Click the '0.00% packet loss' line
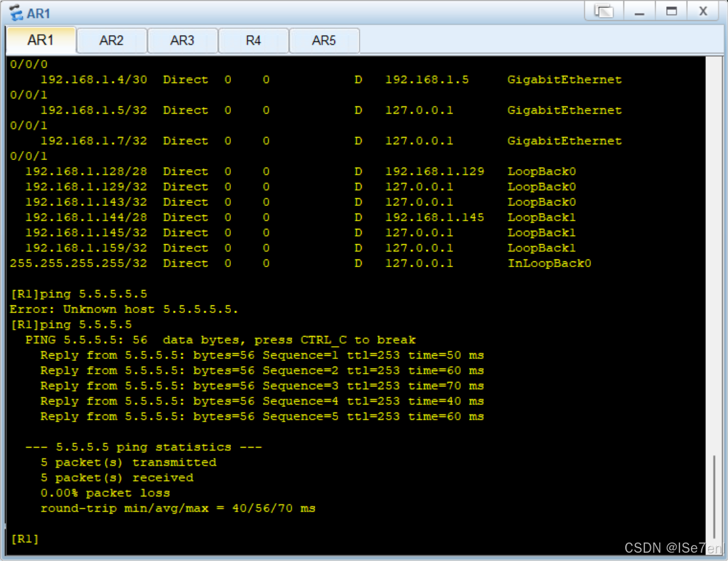 [x=105, y=493]
